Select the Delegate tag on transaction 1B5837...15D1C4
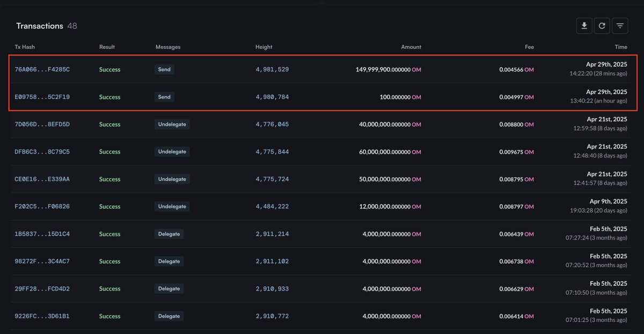This screenshot has width=644, height=334. pyautogui.click(x=169, y=234)
